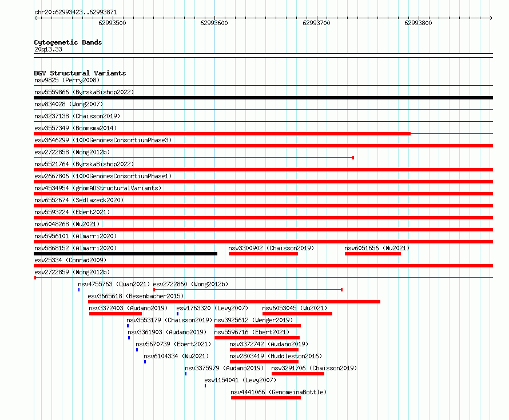The height and width of the screenshot is (420, 509).
Task: Click the 62993800 ruler position
Action: tap(419, 23)
